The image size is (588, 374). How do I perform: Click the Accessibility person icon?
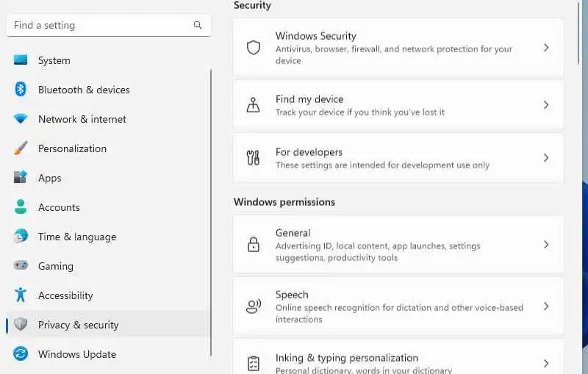(x=21, y=295)
